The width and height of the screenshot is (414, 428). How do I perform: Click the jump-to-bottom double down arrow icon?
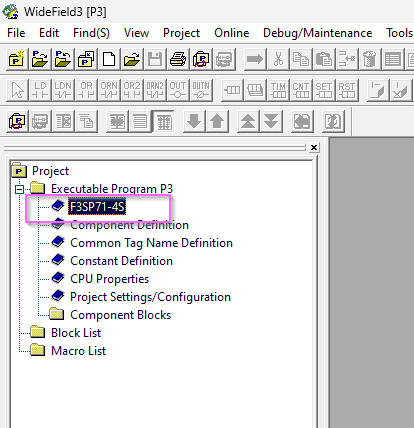[271, 121]
